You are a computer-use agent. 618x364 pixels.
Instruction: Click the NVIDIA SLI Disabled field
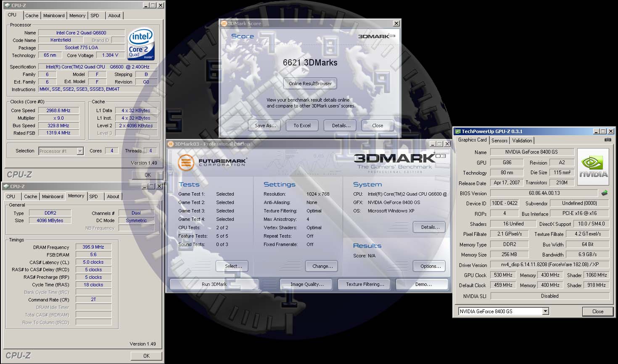550,296
